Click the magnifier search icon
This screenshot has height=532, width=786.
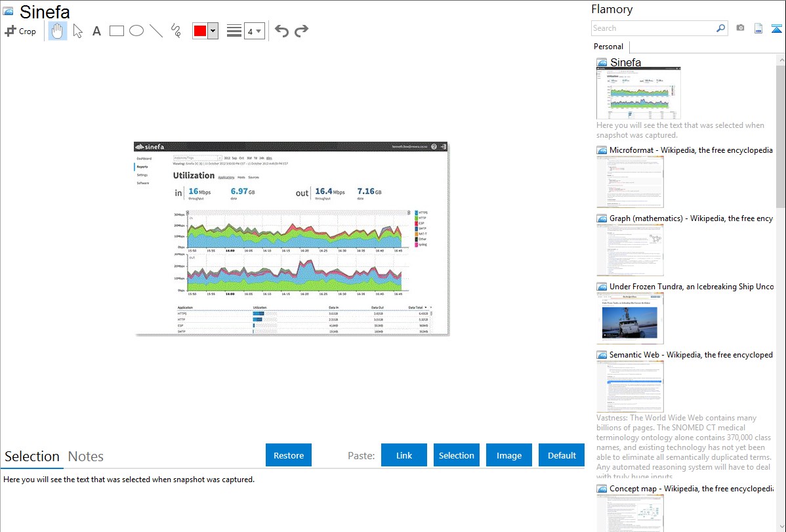click(720, 28)
